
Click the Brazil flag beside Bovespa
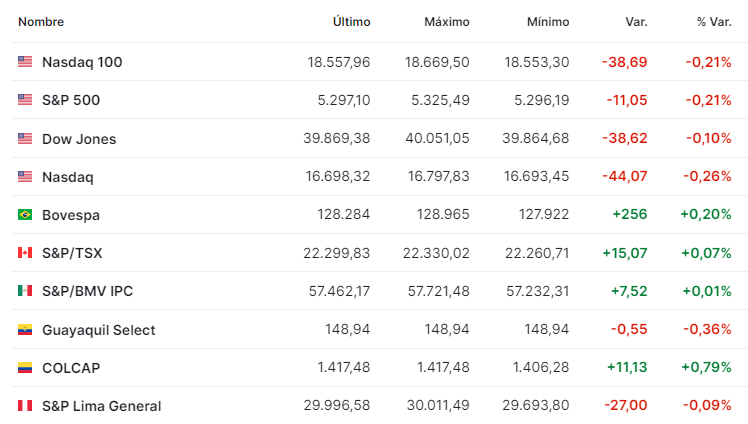tap(25, 215)
